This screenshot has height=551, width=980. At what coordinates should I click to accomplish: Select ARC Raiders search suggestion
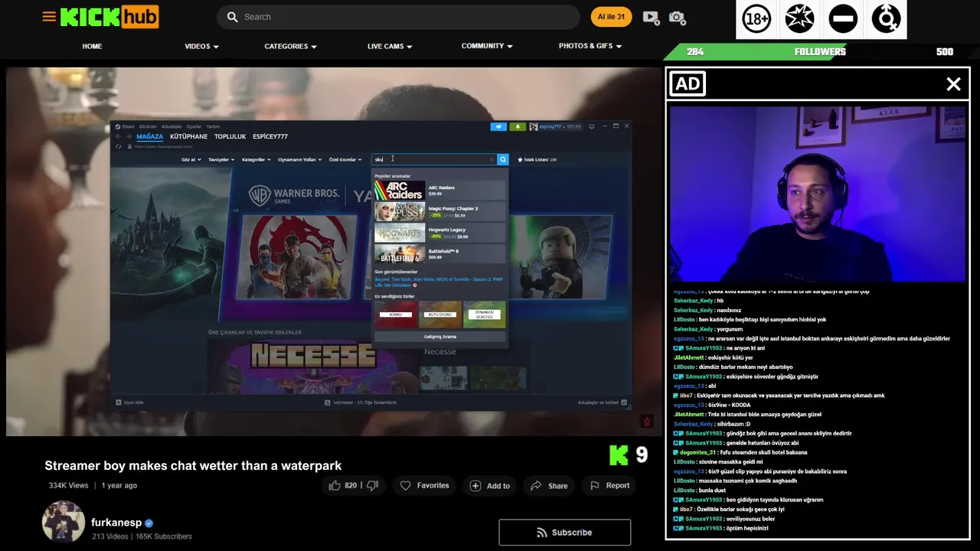tap(439, 191)
